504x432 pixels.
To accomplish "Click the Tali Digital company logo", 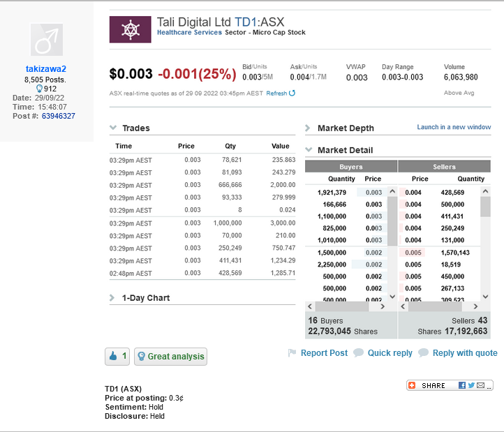I will click(x=130, y=29).
